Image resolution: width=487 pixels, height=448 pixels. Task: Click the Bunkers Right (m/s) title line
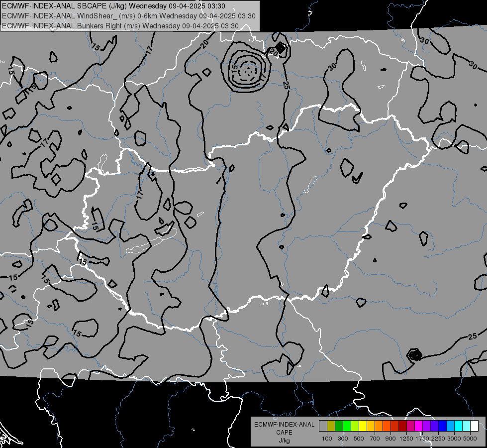[120, 26]
